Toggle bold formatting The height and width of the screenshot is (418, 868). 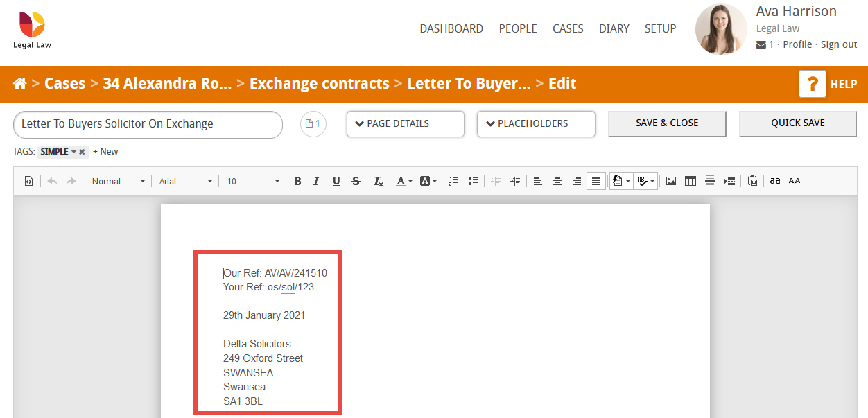click(x=297, y=181)
